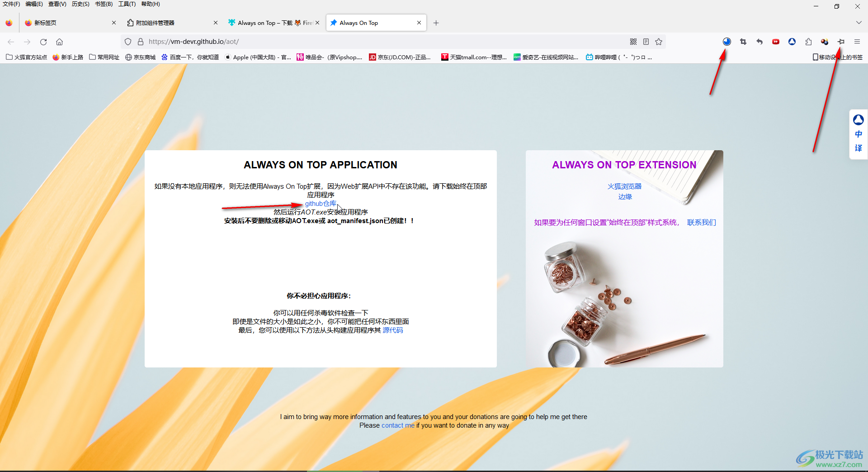Open the 编辑(E) menu
Image resolution: width=868 pixels, height=472 pixels.
coord(34,4)
